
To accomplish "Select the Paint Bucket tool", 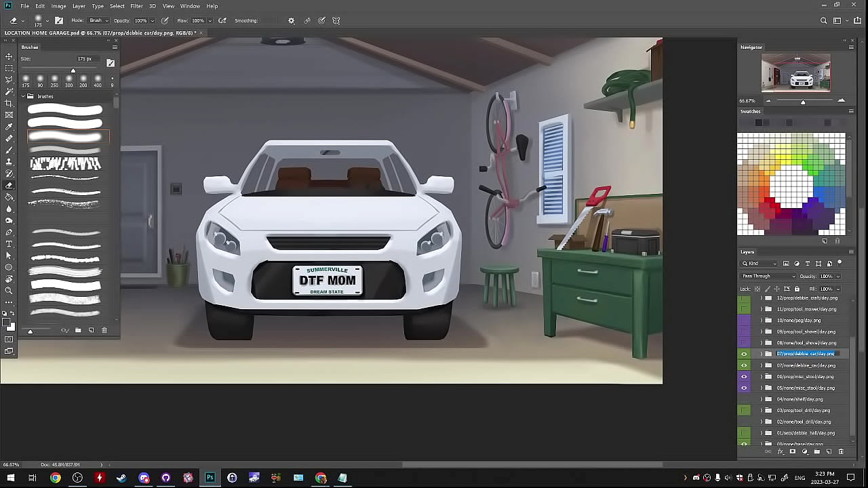I will (x=9, y=197).
